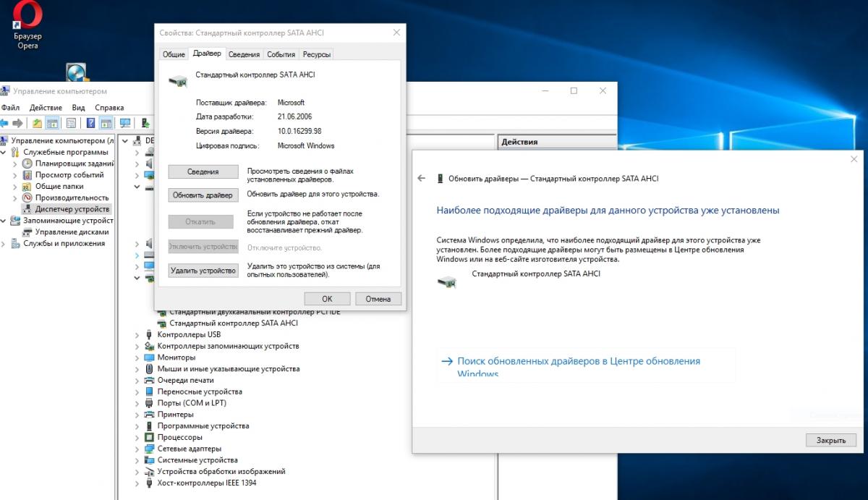
Task: Confirm properties dialog with ОК
Action: point(327,299)
